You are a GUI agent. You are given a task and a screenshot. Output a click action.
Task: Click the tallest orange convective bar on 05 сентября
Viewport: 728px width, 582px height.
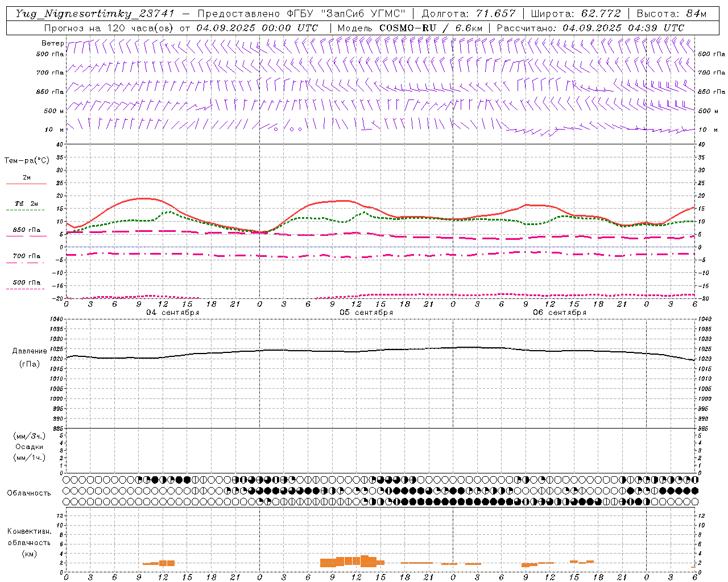click(365, 561)
